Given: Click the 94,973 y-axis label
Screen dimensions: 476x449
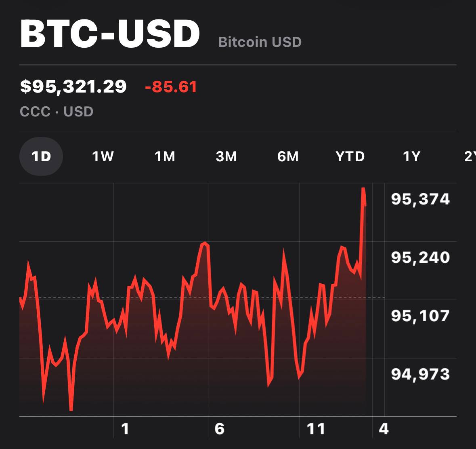Looking at the screenshot, I should click(420, 374).
